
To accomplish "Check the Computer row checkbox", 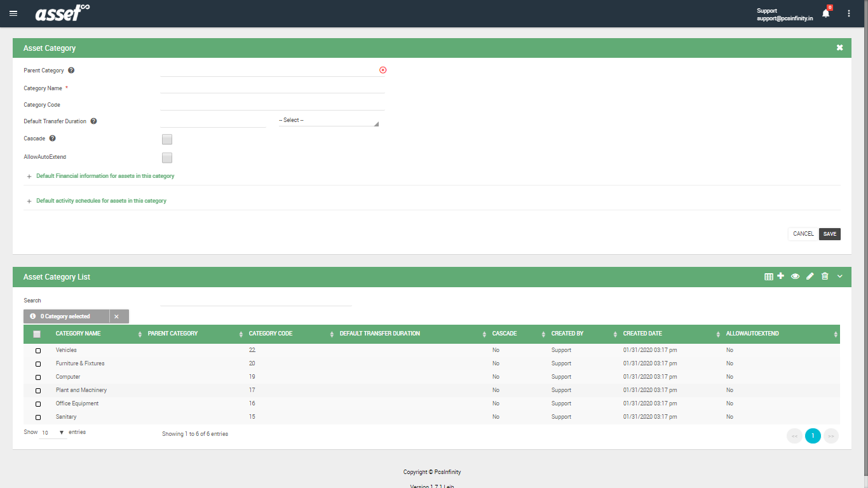I will click(38, 377).
